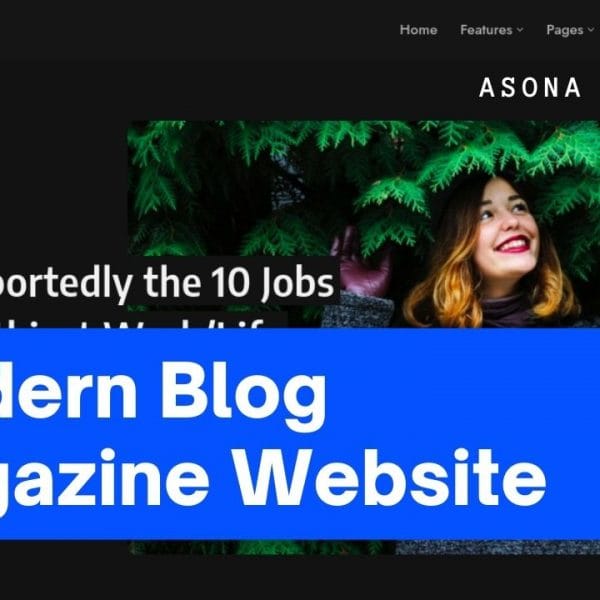Click the letter 'A' starting ASONA
Viewport: 600px width, 600px height.
click(x=487, y=87)
